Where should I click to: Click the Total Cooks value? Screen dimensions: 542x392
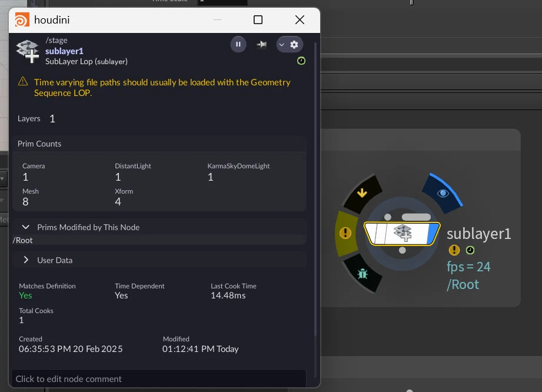tap(21, 320)
